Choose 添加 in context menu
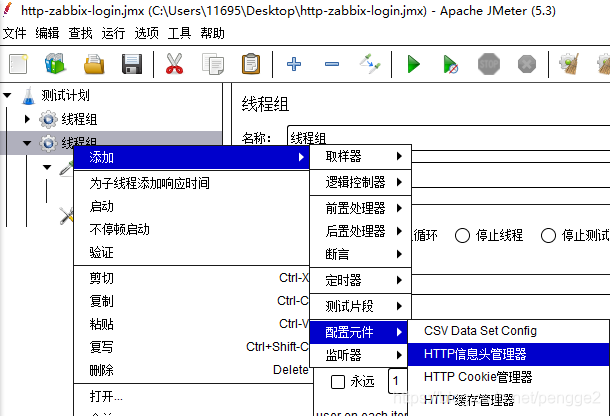The image size is (610, 416). pyautogui.click(x=191, y=158)
